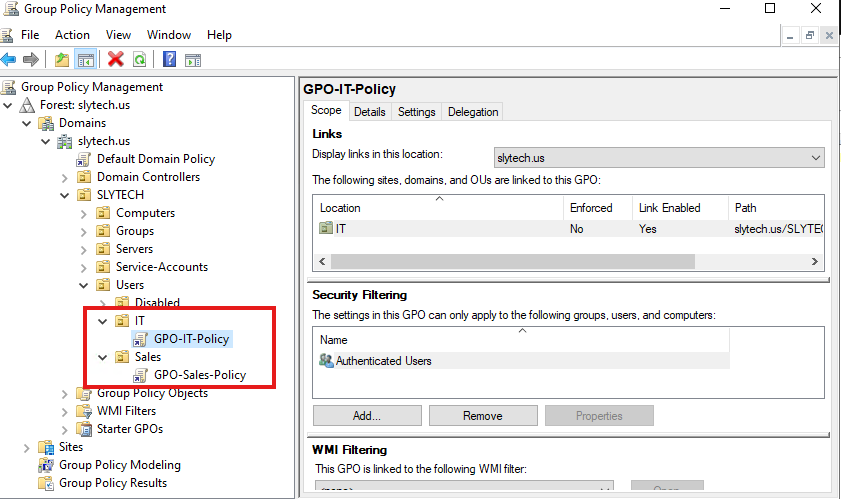
Task: Collapse the Domains tree node
Action: 27,123
